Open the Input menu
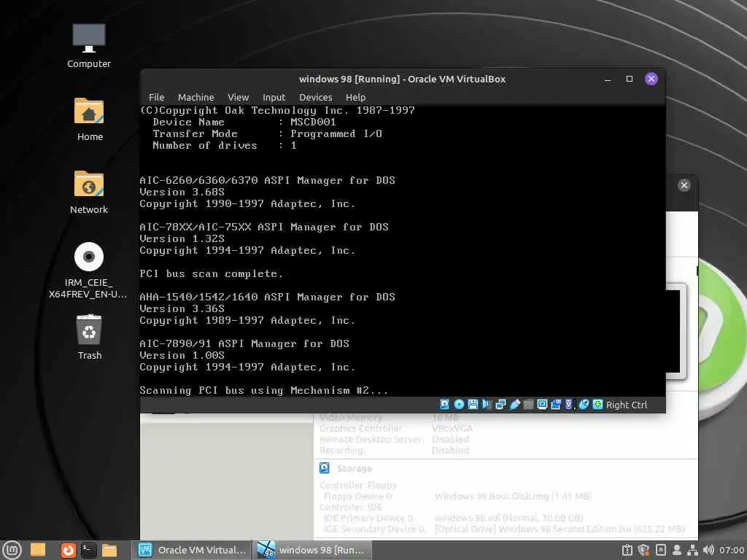The width and height of the screenshot is (747, 560). coord(274,97)
